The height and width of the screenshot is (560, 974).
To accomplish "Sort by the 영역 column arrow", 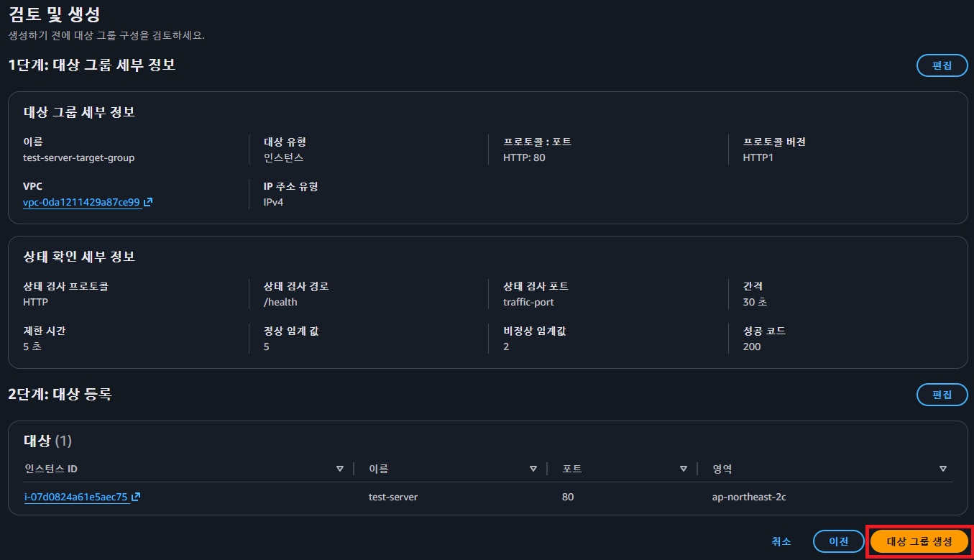I will pos(943,469).
